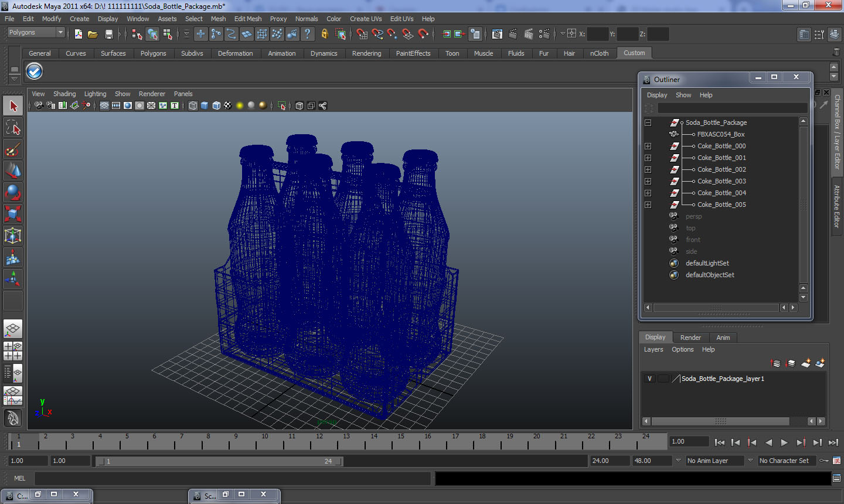This screenshot has height=504, width=844.
Task: Create new layer from selected objects
Action: pyautogui.click(x=820, y=363)
